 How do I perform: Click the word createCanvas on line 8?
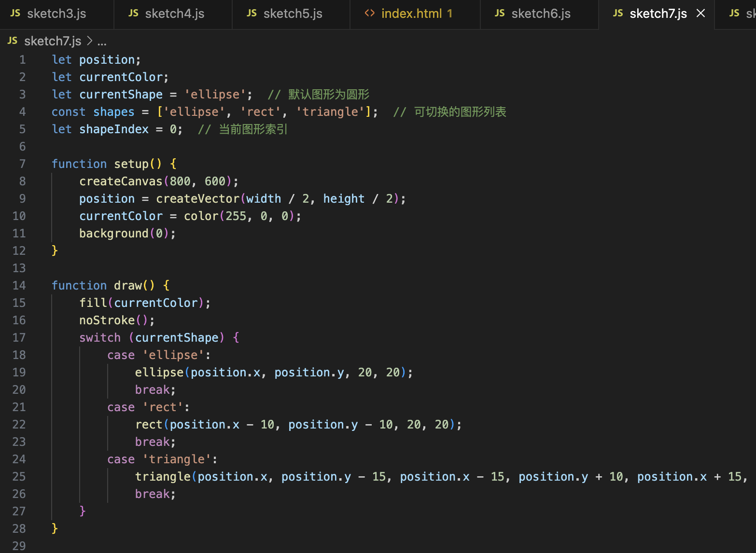pyautogui.click(x=121, y=181)
